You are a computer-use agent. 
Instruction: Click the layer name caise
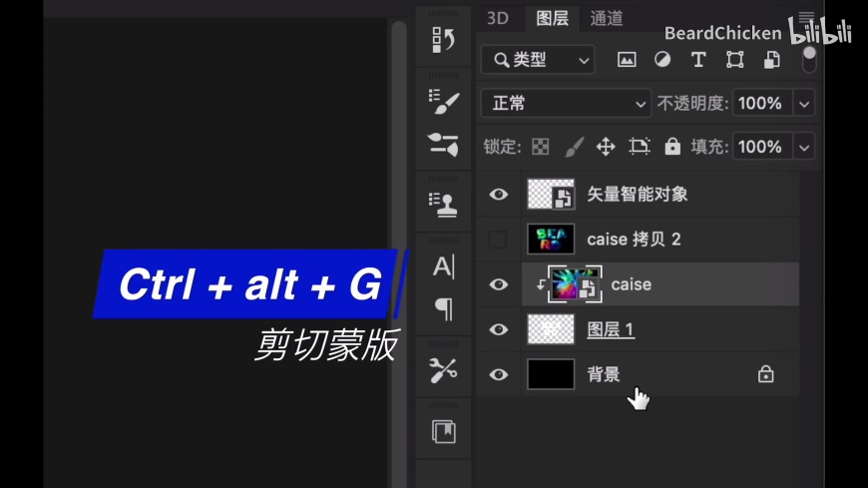click(632, 284)
